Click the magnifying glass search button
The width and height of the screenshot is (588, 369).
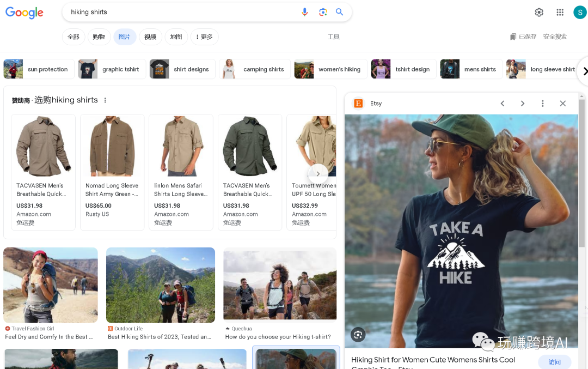(340, 12)
